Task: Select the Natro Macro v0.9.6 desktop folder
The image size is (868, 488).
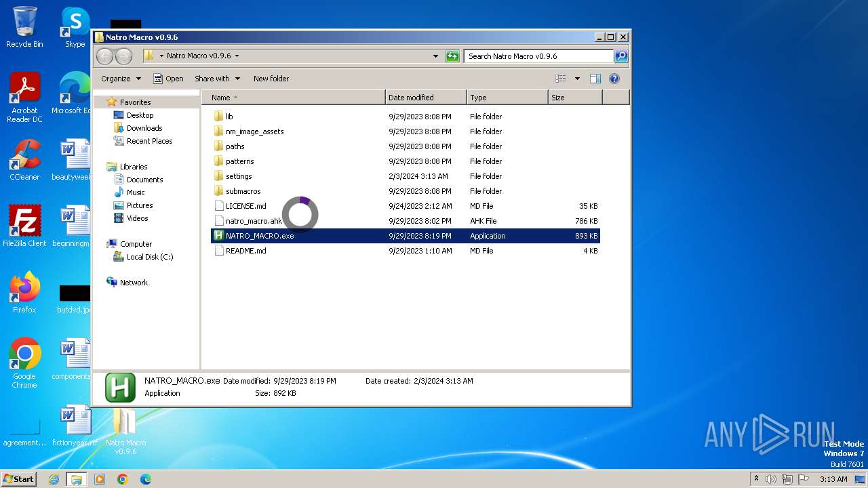Action: pyautogui.click(x=125, y=431)
